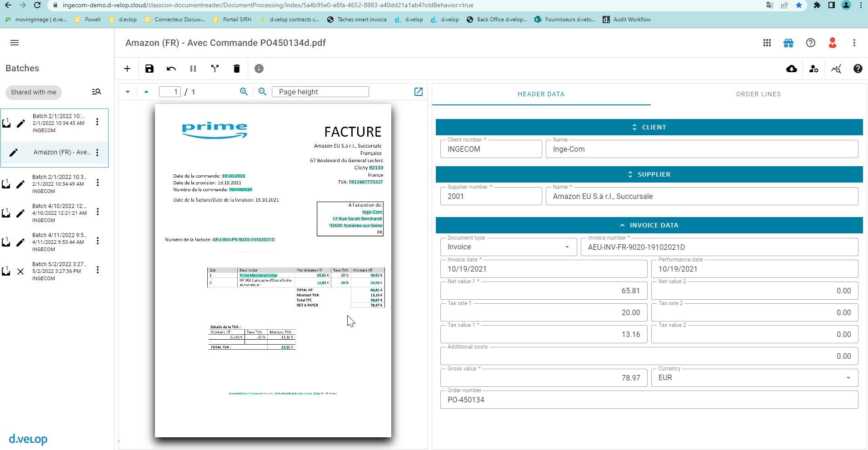Zoom in on the PDF viewer
Screen dimensions: 868x450
[244, 92]
